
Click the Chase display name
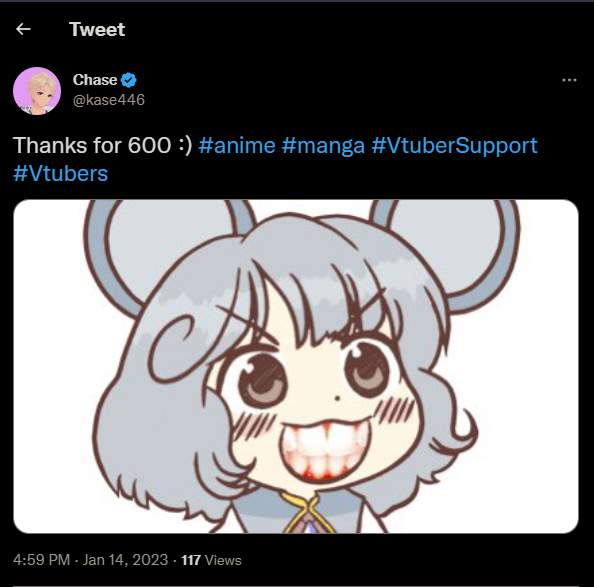click(95, 80)
